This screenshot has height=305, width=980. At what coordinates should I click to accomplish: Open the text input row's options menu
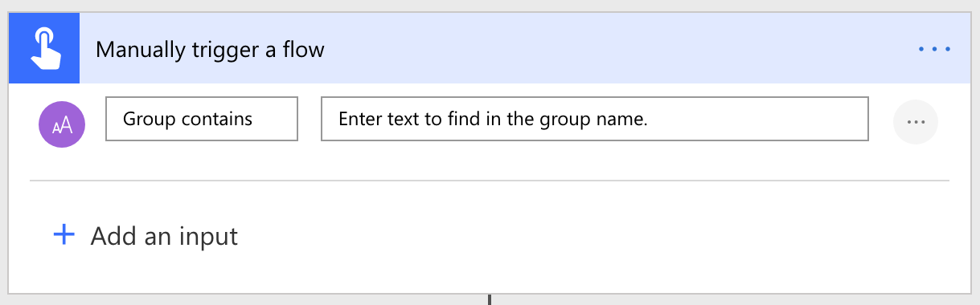tap(916, 122)
